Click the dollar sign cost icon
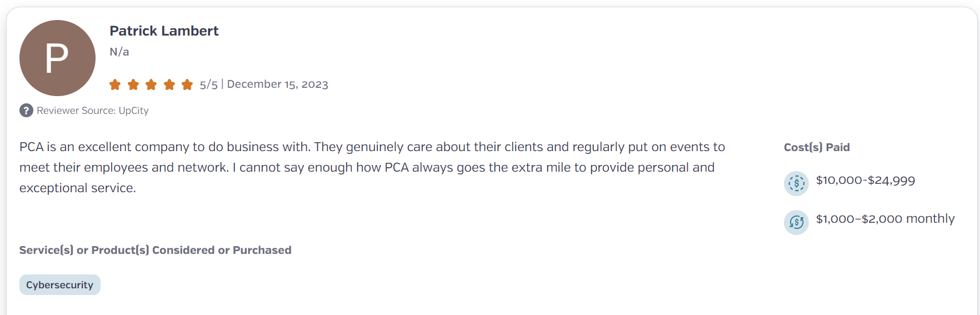 (x=796, y=183)
